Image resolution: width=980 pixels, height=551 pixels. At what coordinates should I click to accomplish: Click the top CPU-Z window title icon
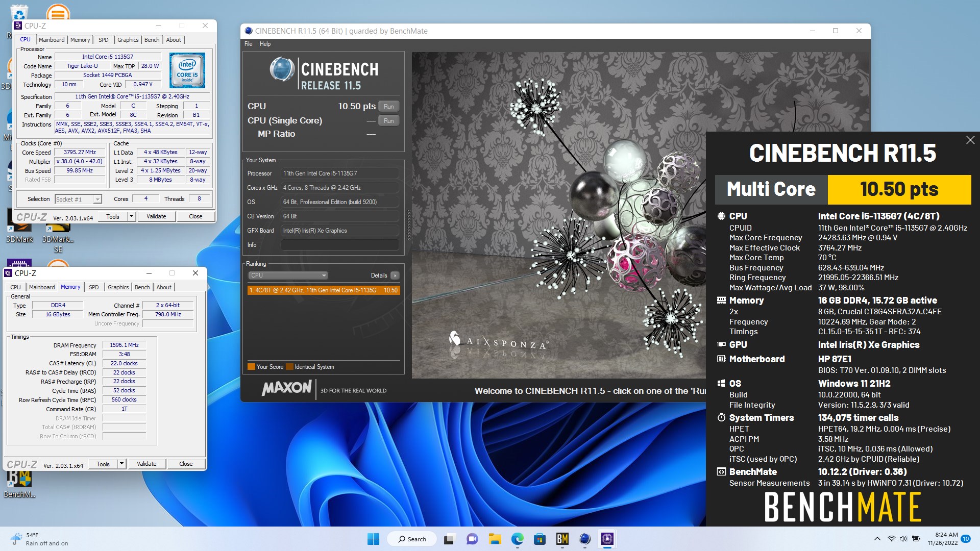pyautogui.click(x=18, y=26)
